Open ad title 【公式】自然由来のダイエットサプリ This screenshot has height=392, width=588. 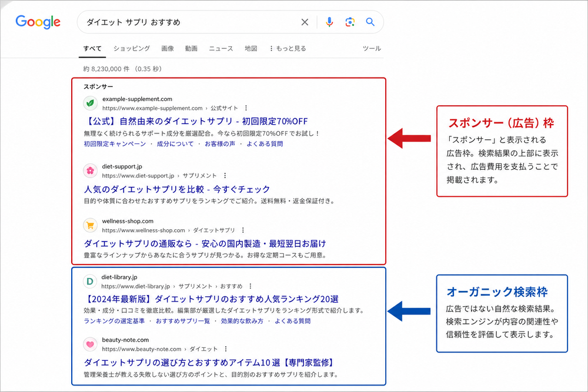pyautogui.click(x=196, y=122)
